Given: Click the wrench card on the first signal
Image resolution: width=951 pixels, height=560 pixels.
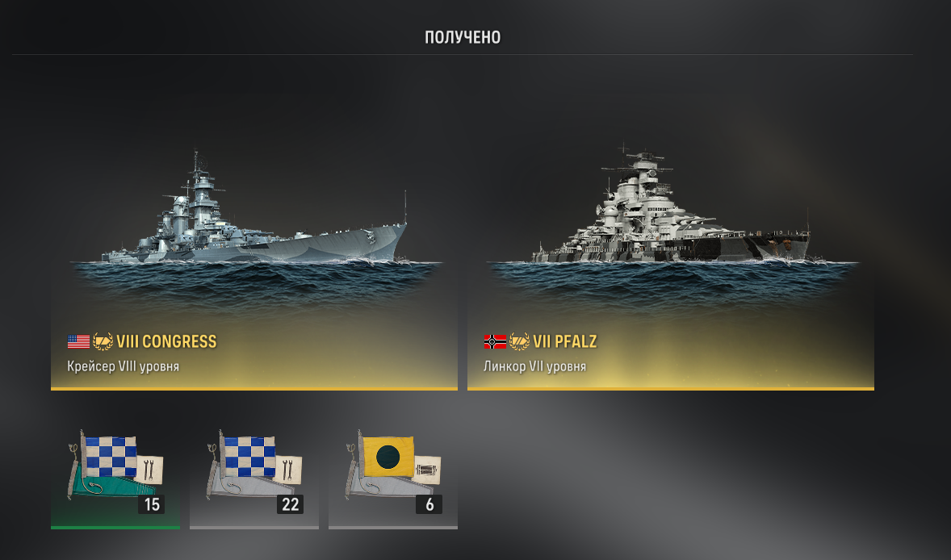Looking at the screenshot, I should (149, 470).
